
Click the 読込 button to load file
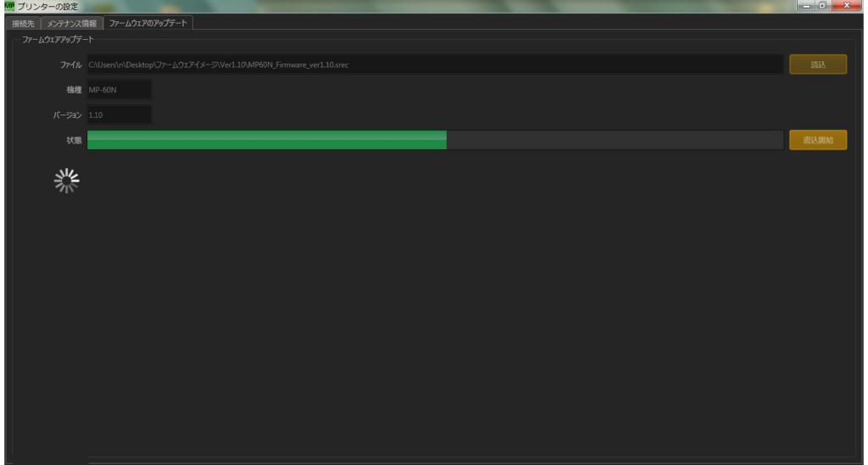(818, 64)
